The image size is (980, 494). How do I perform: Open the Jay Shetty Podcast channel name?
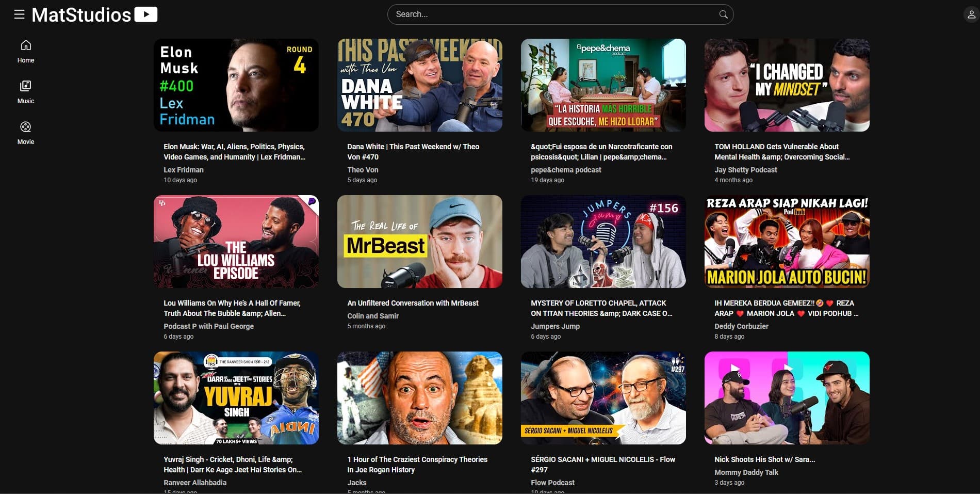[x=746, y=170]
